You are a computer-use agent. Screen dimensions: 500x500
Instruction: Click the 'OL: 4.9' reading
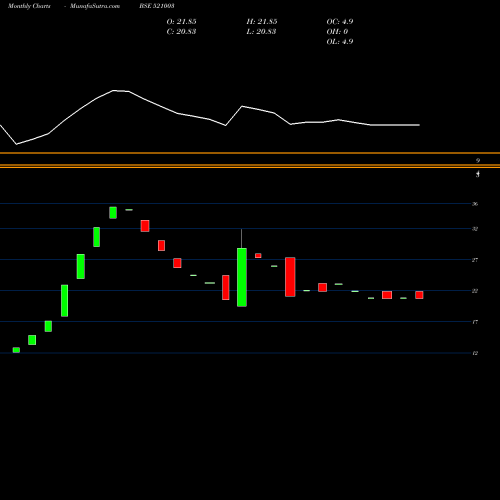(x=340, y=42)
